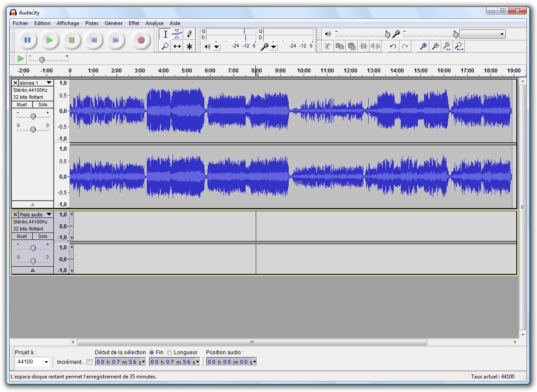The width and height of the screenshot is (537, 392).
Task: Open the output meter dropdown arrow
Action: pos(217,47)
